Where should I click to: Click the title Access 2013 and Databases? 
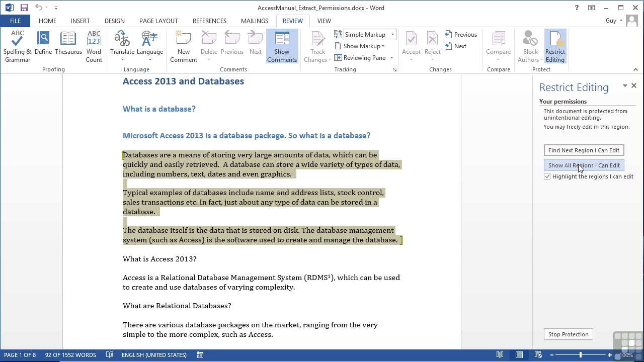point(183,81)
